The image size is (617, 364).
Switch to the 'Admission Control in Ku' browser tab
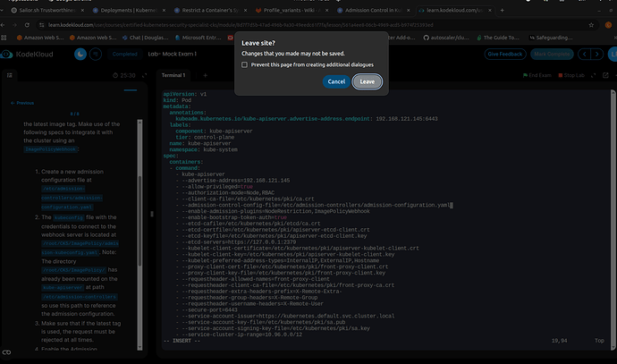point(373,10)
